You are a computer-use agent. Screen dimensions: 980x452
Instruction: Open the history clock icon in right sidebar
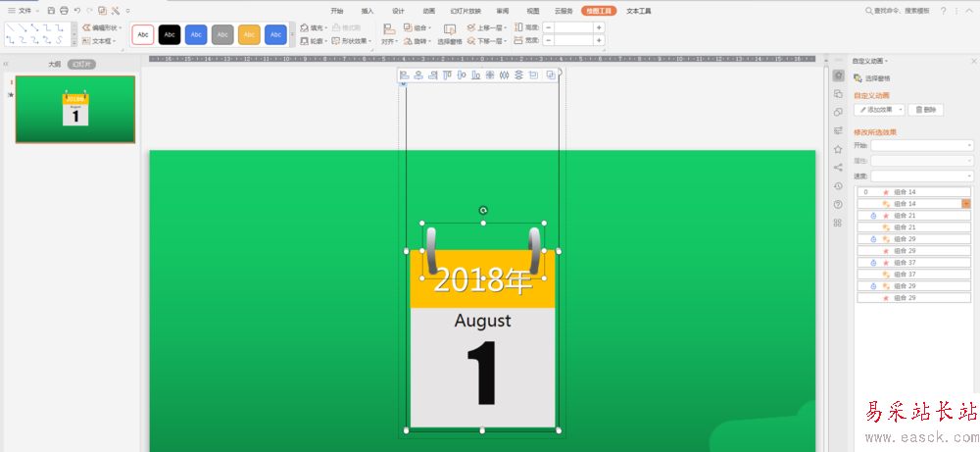tap(838, 185)
